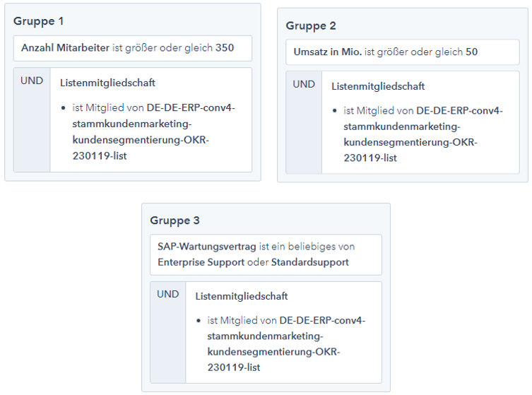The image size is (532, 395).
Task: Click the value 350 in Gruppe 1
Action: [225, 48]
